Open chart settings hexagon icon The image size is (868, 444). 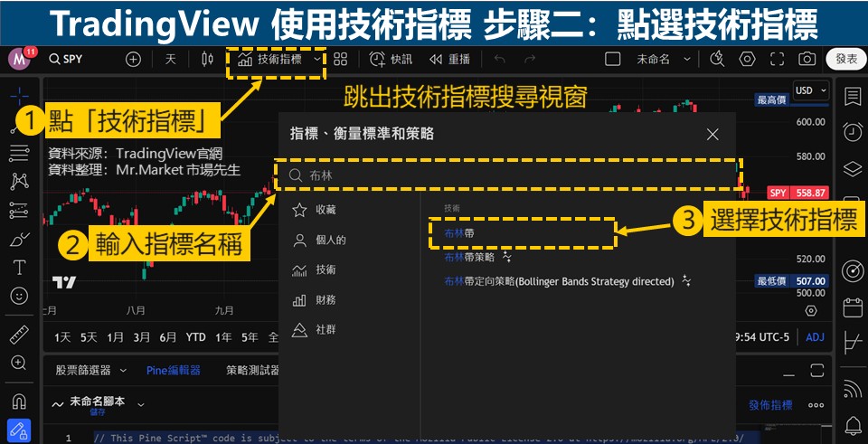748,60
